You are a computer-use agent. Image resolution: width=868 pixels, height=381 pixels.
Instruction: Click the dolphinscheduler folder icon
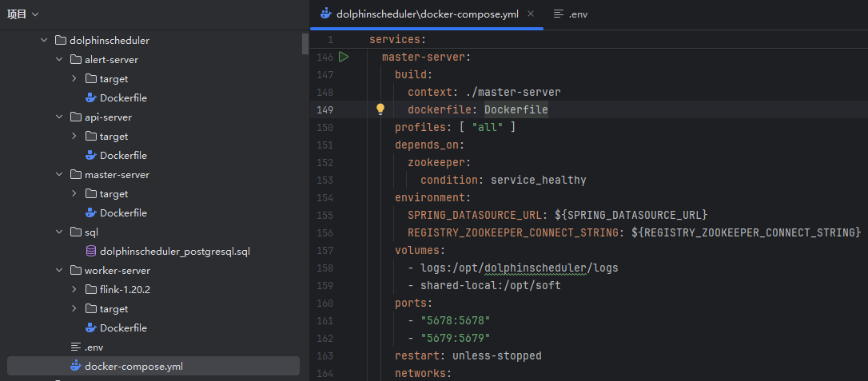61,41
